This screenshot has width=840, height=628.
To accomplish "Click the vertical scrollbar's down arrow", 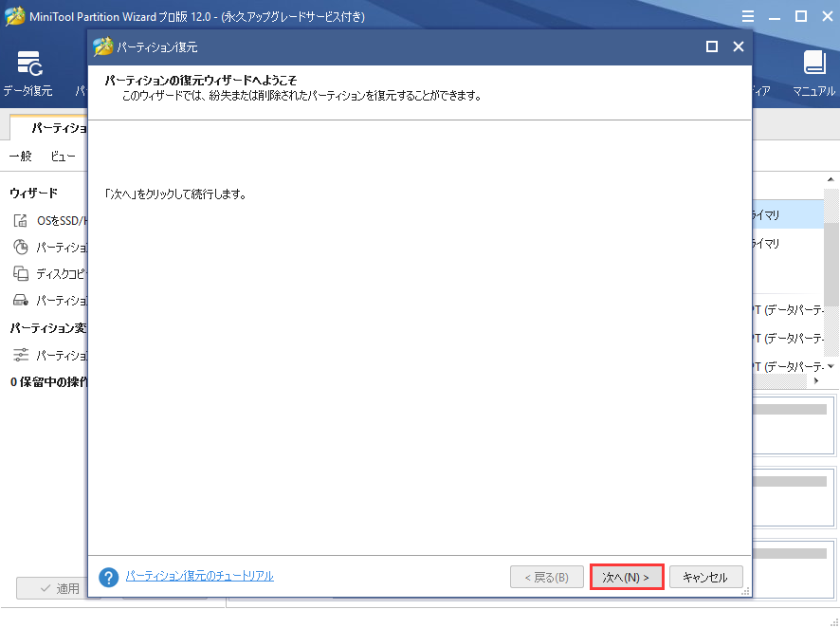I will [x=831, y=366].
